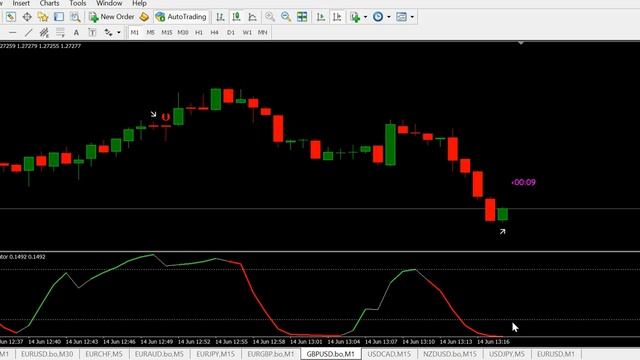Image resolution: width=640 pixels, height=360 pixels.
Task: Open the MetaEditor yellow book icon
Action: (144, 17)
